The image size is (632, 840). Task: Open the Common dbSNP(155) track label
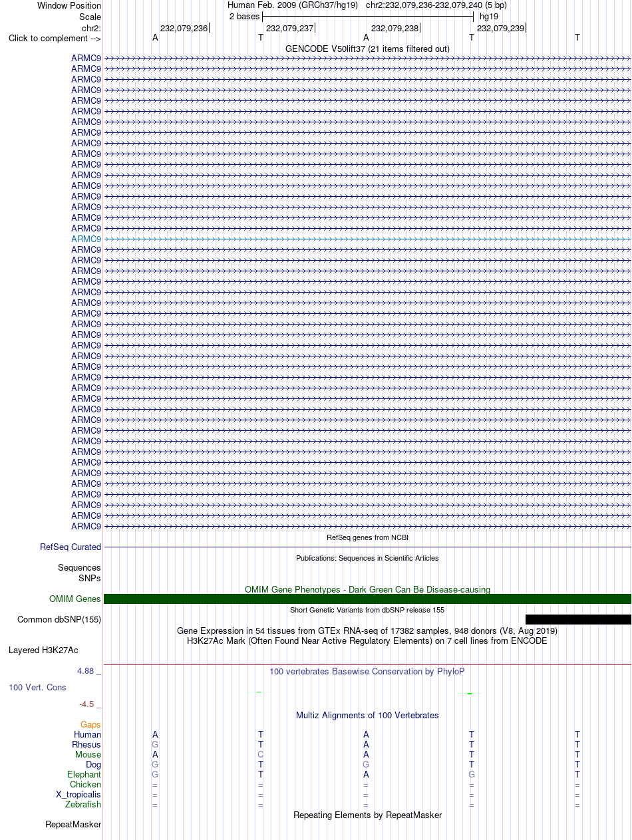click(x=59, y=620)
